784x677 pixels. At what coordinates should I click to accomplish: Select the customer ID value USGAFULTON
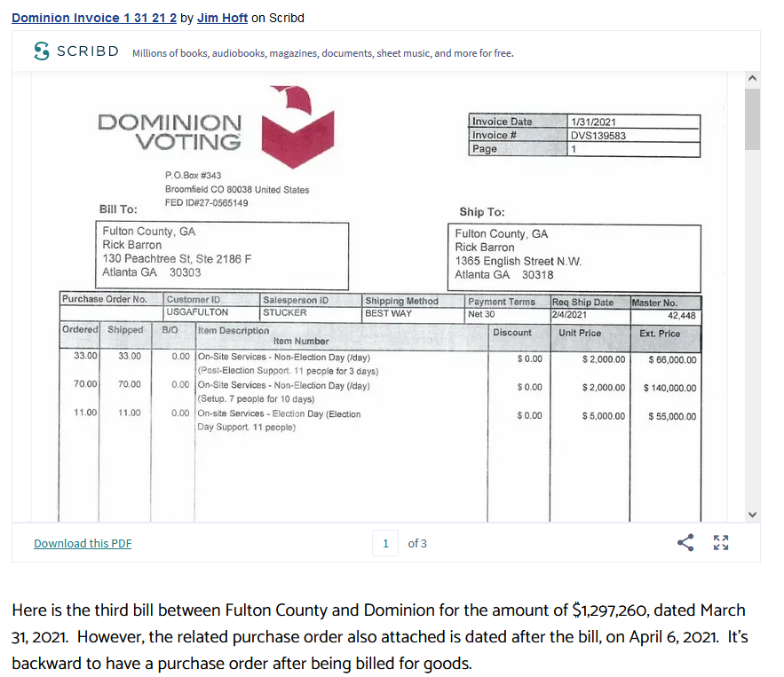coord(197,312)
